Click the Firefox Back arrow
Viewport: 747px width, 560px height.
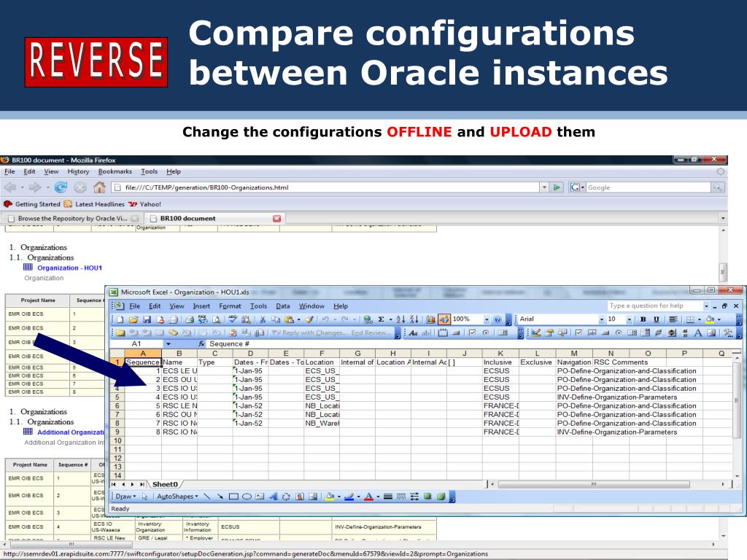10,187
